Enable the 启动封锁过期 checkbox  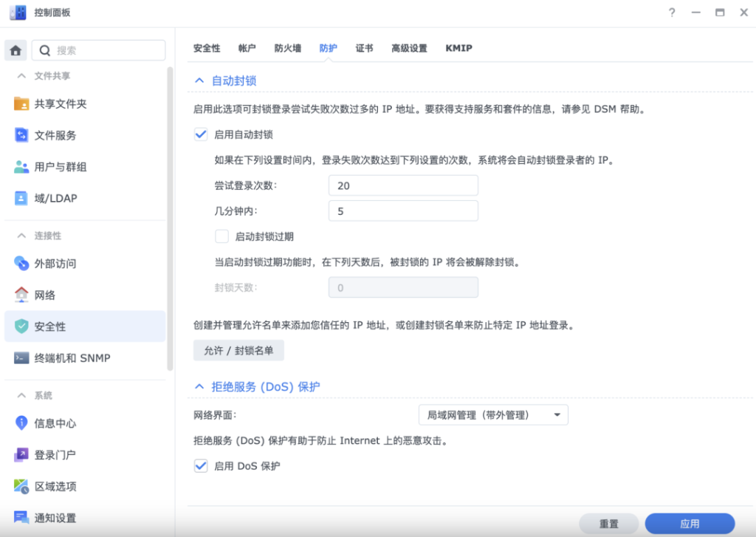[x=221, y=236]
